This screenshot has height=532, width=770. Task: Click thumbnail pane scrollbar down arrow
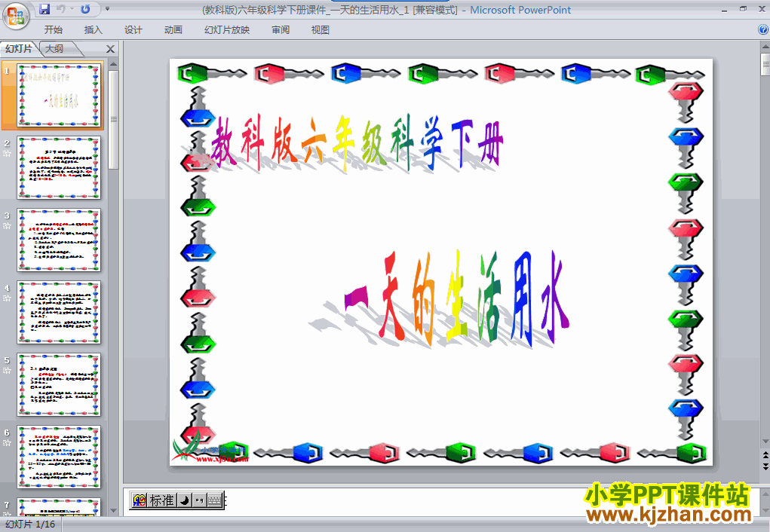(113, 510)
